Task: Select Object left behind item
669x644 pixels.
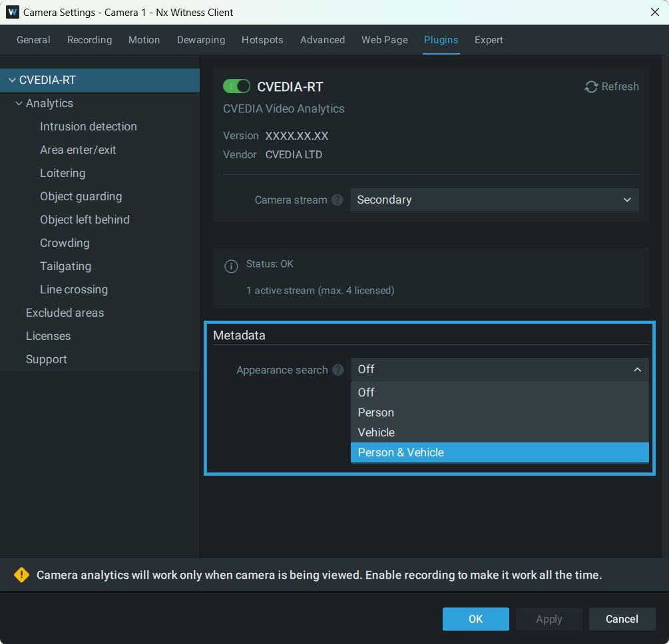Action: coord(85,220)
